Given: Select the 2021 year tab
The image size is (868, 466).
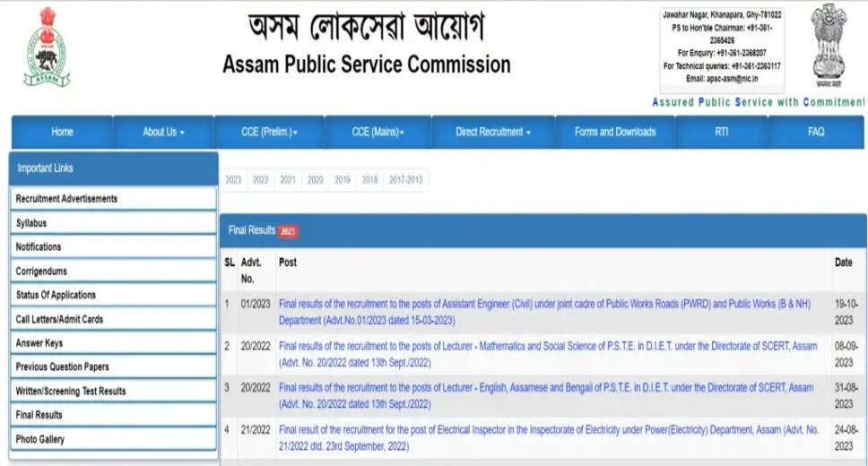Looking at the screenshot, I should tap(288, 180).
